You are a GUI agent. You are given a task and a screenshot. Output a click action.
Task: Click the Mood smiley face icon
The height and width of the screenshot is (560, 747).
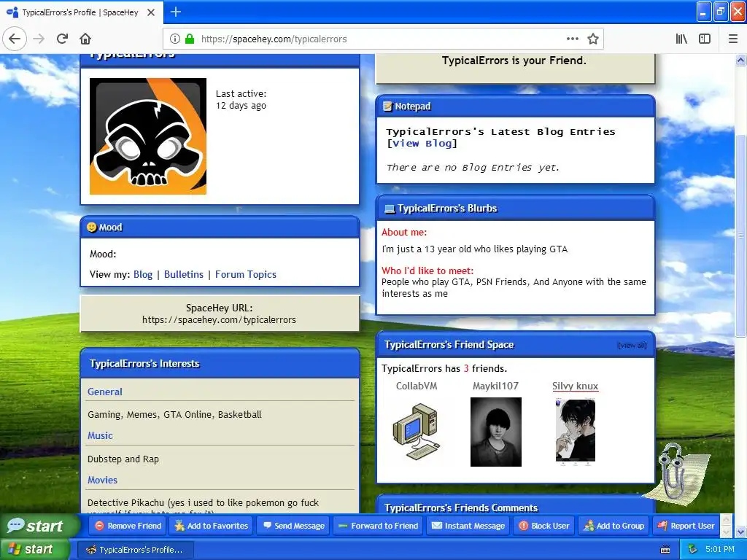91,227
